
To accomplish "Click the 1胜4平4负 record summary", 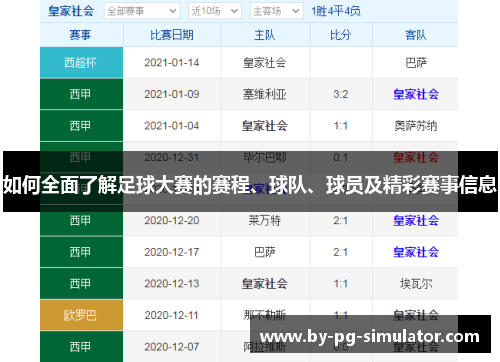I will tap(336, 11).
